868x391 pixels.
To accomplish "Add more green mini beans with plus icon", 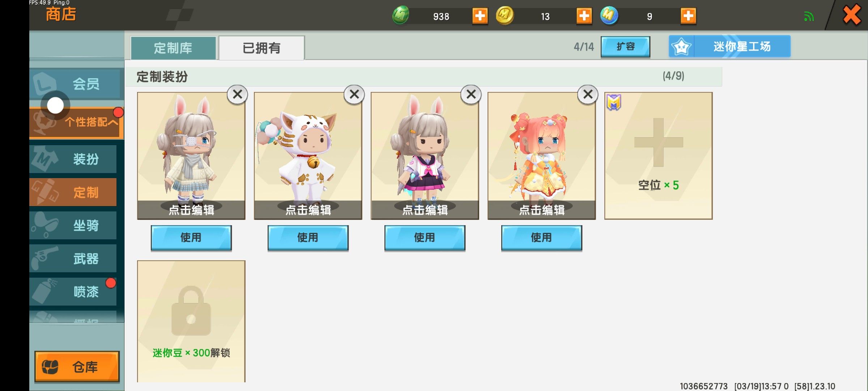I will (x=480, y=16).
